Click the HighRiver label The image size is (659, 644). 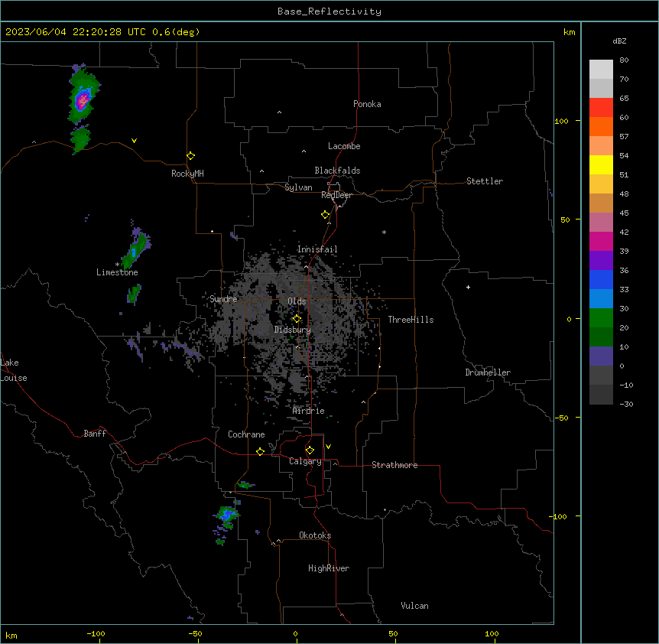point(329,568)
